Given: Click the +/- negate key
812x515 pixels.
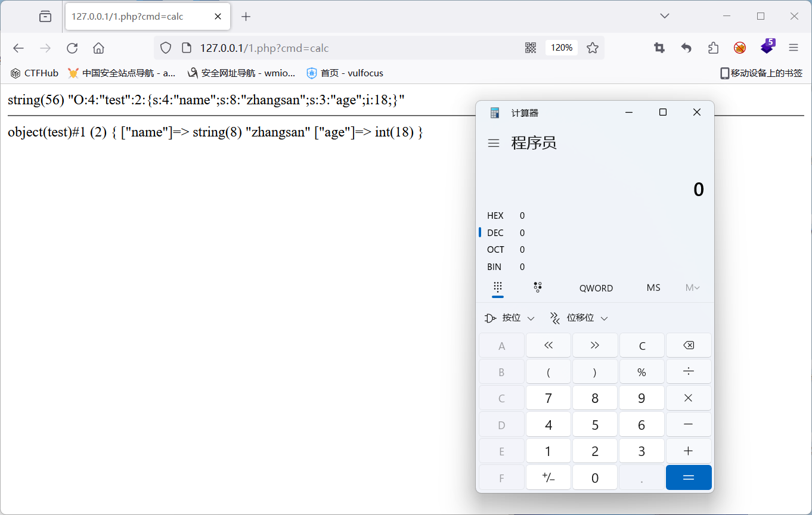Looking at the screenshot, I should point(548,477).
